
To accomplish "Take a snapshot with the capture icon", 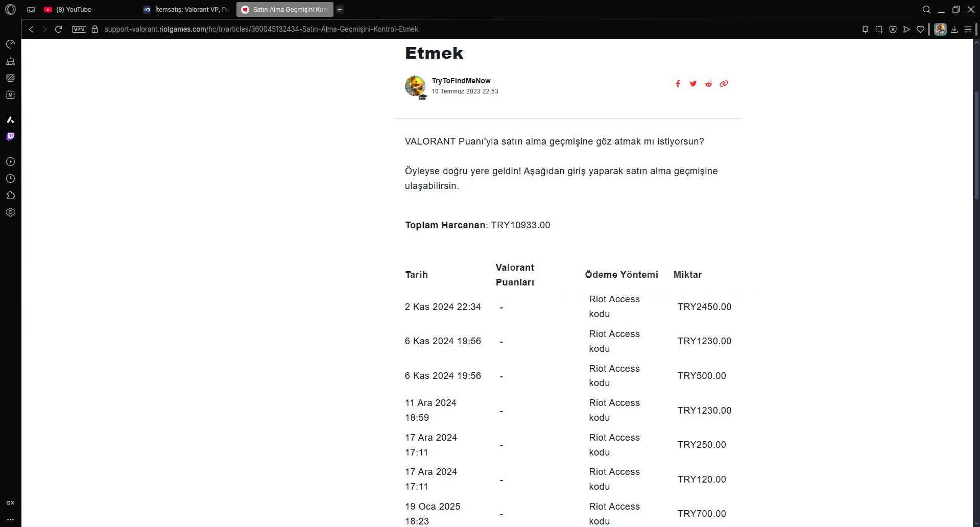I will point(879,30).
